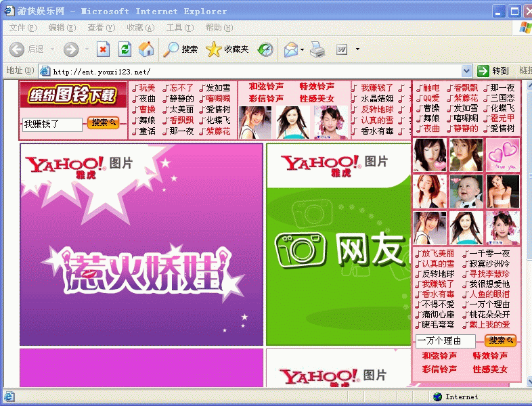Go forward with the Forward arrow button
This screenshot has height=406, width=532.
71,49
